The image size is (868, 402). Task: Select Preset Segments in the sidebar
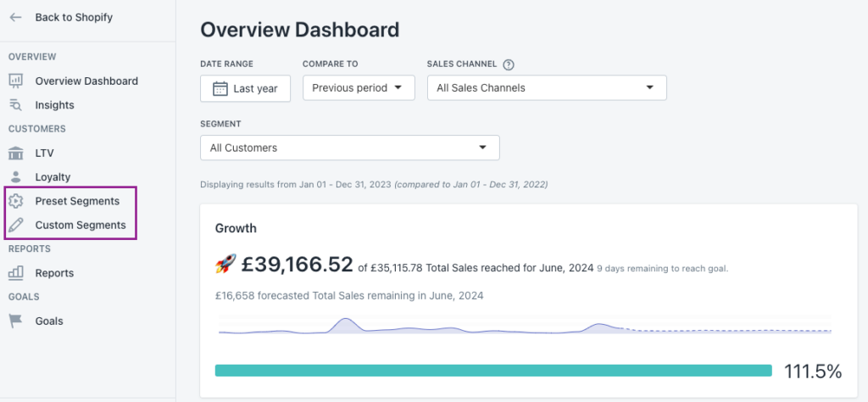pyautogui.click(x=77, y=201)
